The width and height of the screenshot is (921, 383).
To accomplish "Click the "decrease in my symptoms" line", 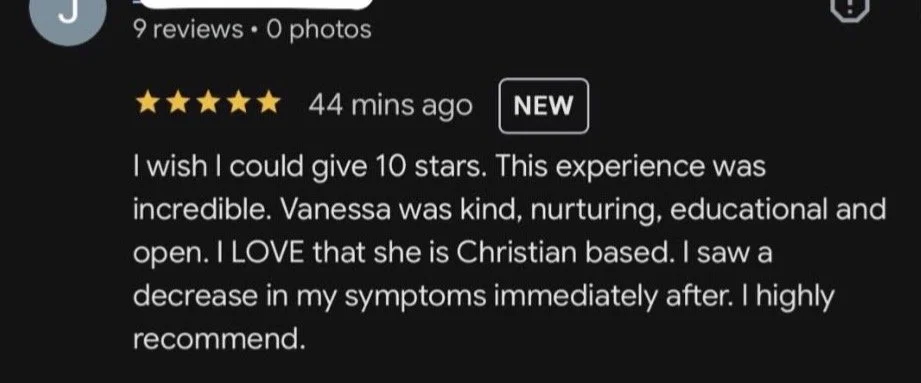I will point(310,298).
